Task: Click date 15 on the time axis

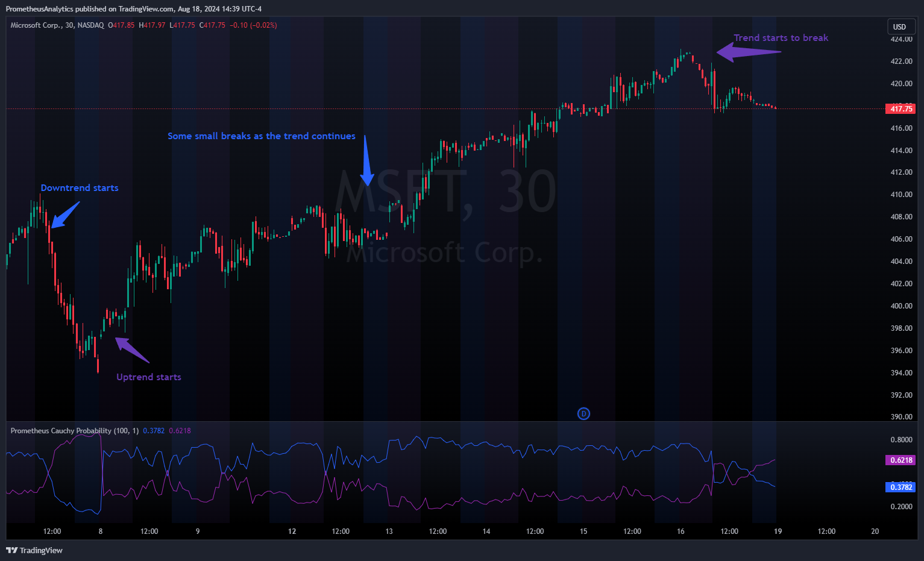Action: (x=583, y=531)
